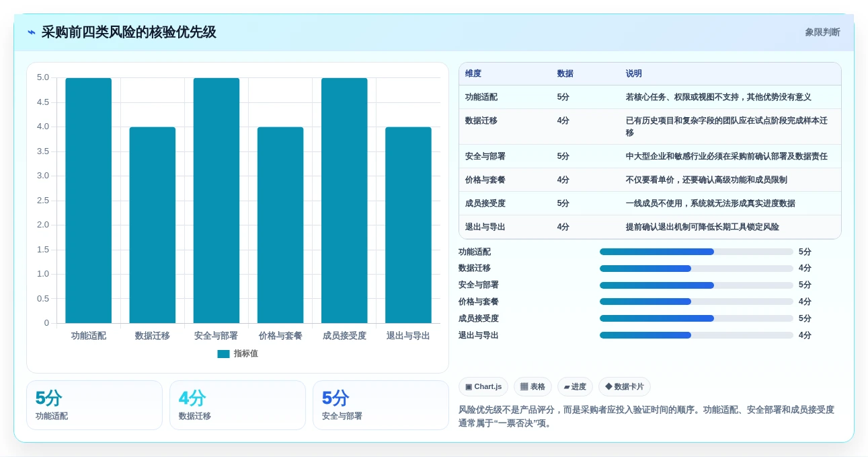Click the 进度 tag chip
This screenshot has width=868, height=457.
575,386
